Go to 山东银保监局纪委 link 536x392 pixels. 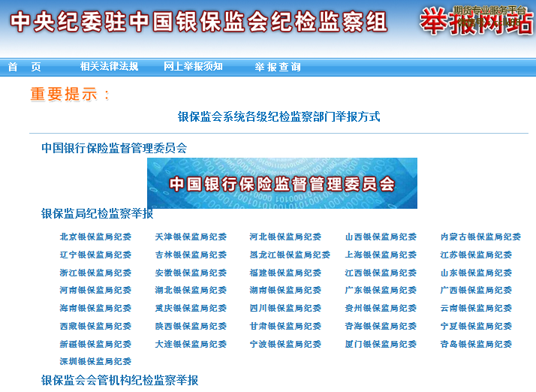point(476,273)
